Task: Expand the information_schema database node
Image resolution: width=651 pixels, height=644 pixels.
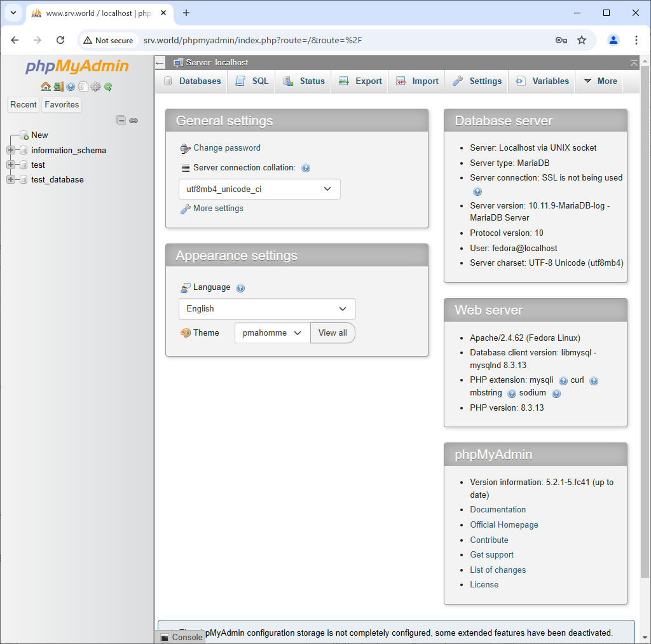Action: pos(11,150)
